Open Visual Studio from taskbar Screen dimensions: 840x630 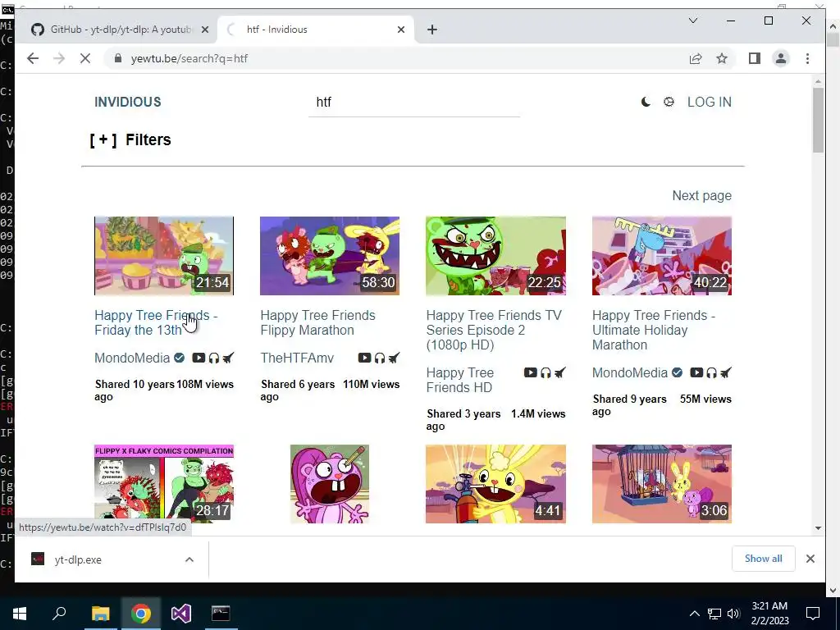pos(181,614)
